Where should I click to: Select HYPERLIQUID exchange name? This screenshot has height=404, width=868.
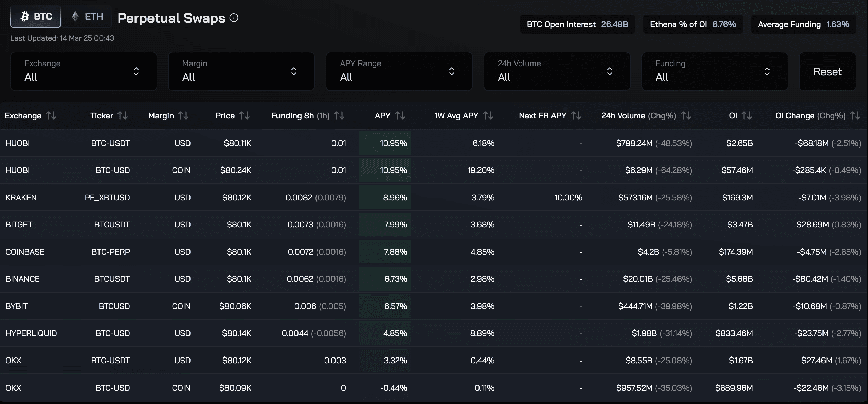click(x=31, y=333)
